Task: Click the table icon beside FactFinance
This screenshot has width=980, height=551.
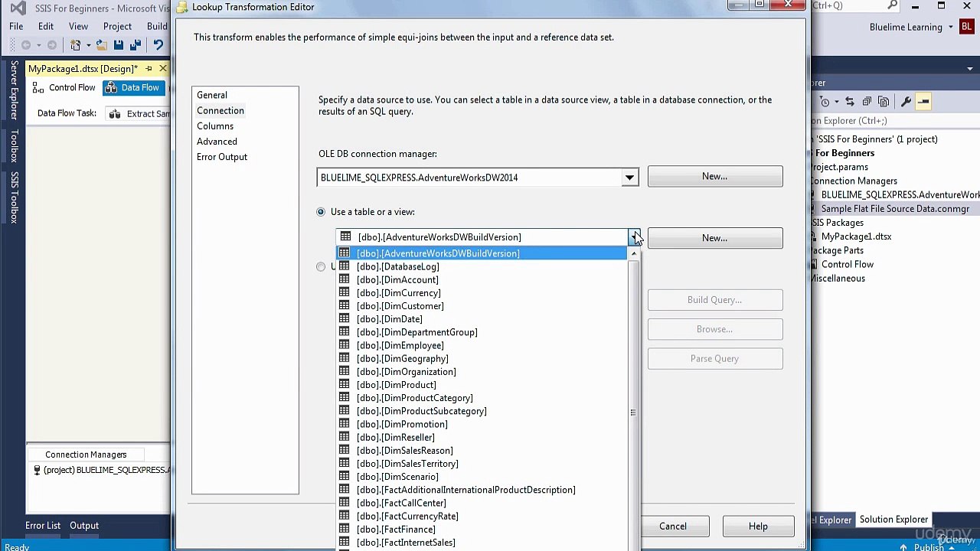Action: 345,529
